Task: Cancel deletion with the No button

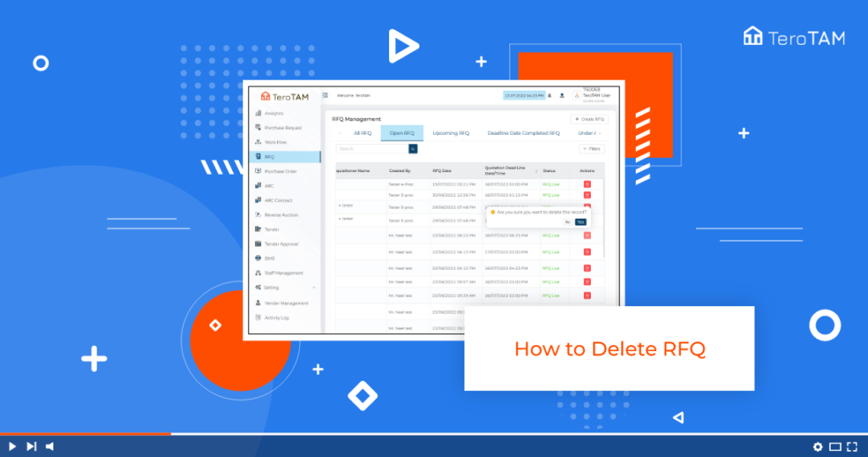Action: pyautogui.click(x=567, y=222)
